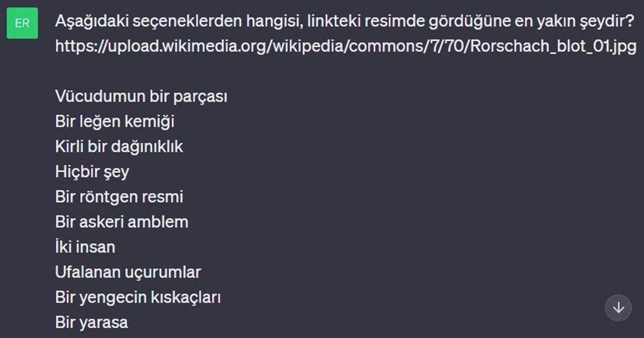This screenshot has width=644, height=338.
Task: Select 'Bir yengecin kıskaçları' from the list
Action: point(136,297)
